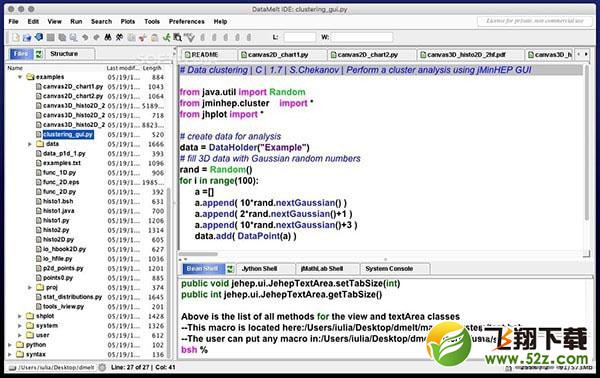Collapse the examples folder
Image resolution: width=600 pixels, height=378 pixels.
(x=20, y=77)
